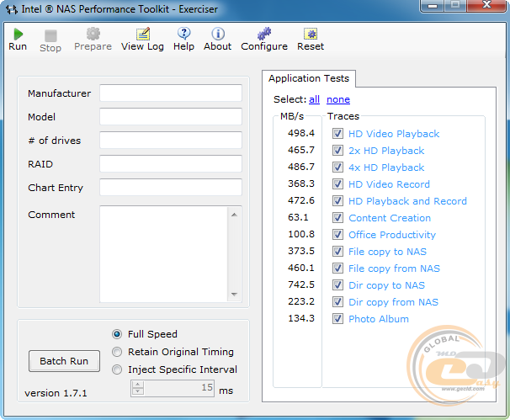510x420 pixels.
Task: Disable the Photo Album trace
Action: pyautogui.click(x=337, y=318)
